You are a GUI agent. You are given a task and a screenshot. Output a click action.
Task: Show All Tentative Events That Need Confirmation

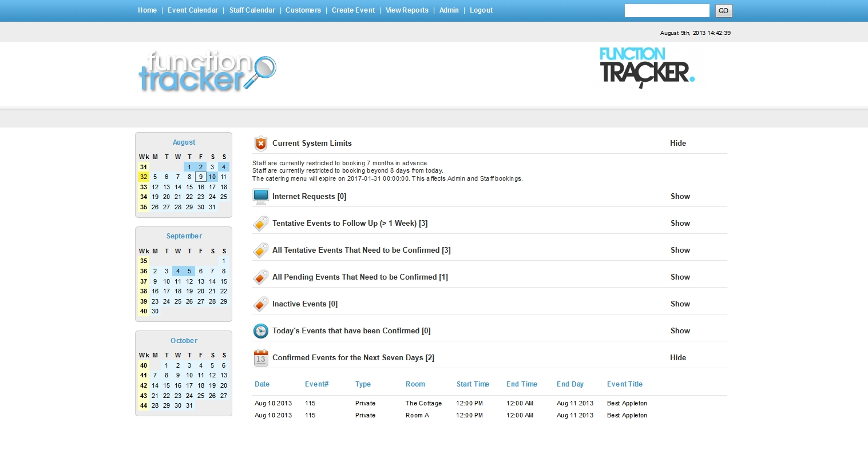pyautogui.click(x=680, y=250)
